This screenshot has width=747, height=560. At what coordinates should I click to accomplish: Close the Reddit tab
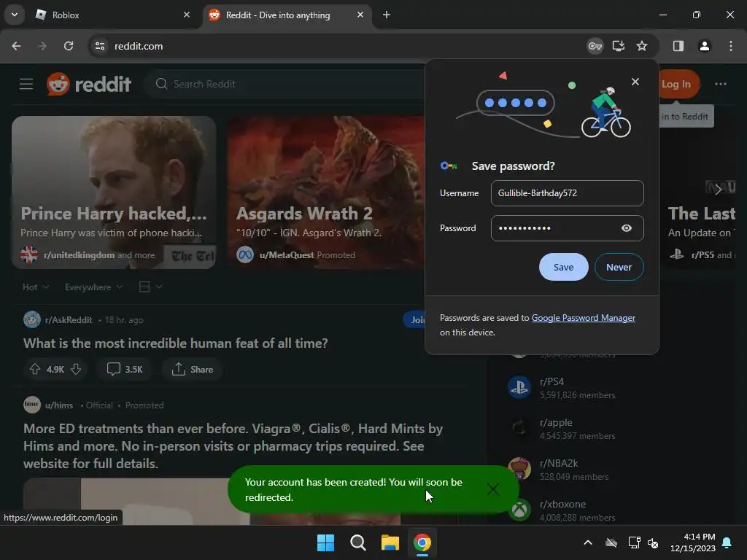pyautogui.click(x=360, y=15)
